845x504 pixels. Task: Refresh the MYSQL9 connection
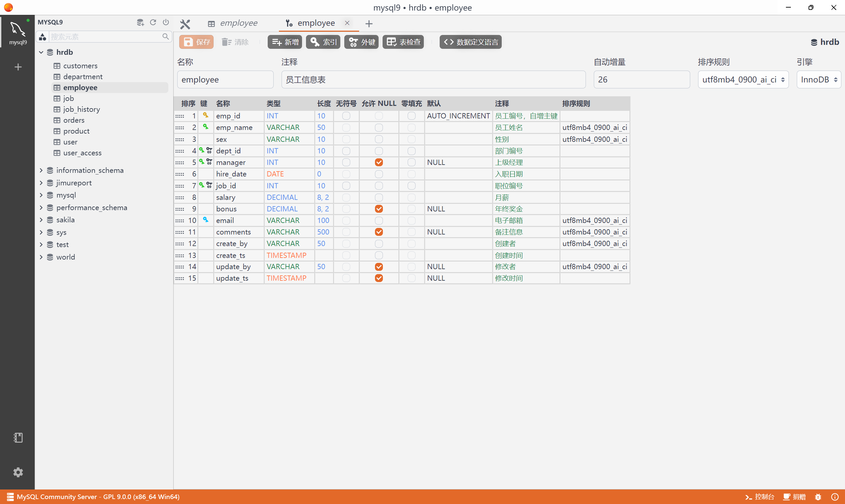153,22
